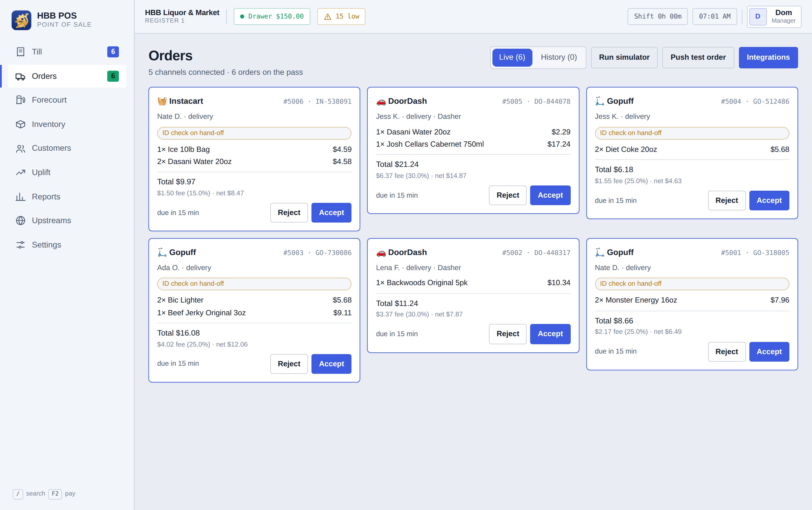Image resolution: width=812 pixels, height=510 pixels.
Task: Click the Gopuff scooter icon on order #5001
Action: (x=599, y=252)
